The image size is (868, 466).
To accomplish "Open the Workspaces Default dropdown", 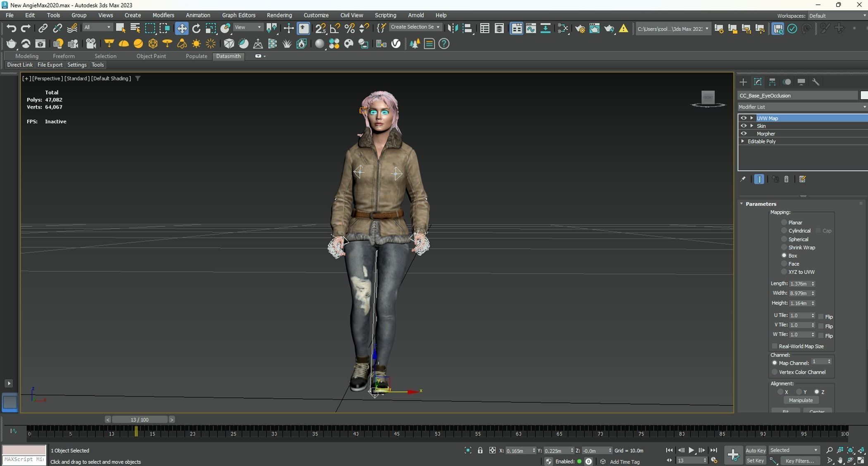I will point(837,16).
